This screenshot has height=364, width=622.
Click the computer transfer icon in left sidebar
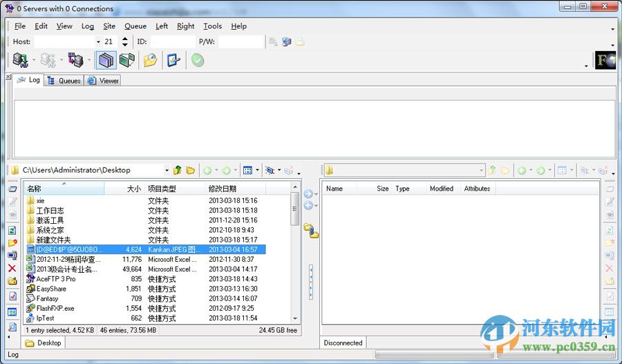point(12,256)
